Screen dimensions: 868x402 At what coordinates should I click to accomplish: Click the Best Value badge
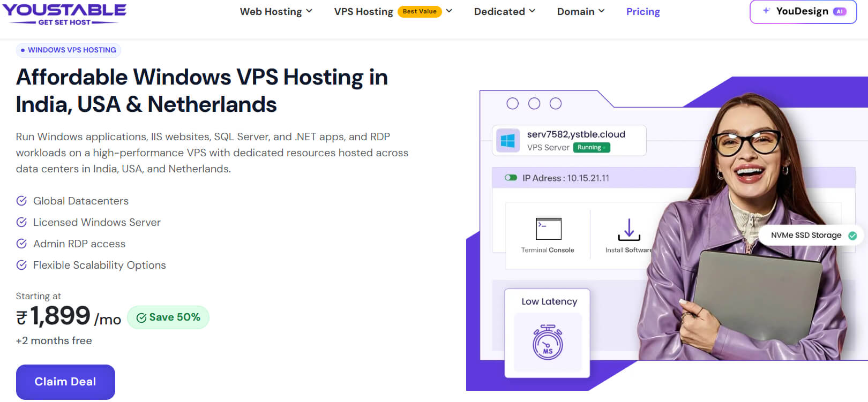click(420, 11)
